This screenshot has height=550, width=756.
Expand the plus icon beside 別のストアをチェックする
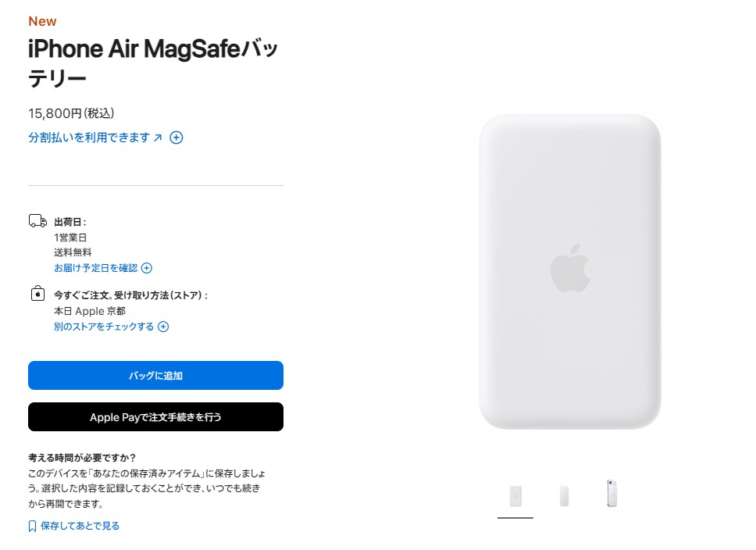[163, 327]
